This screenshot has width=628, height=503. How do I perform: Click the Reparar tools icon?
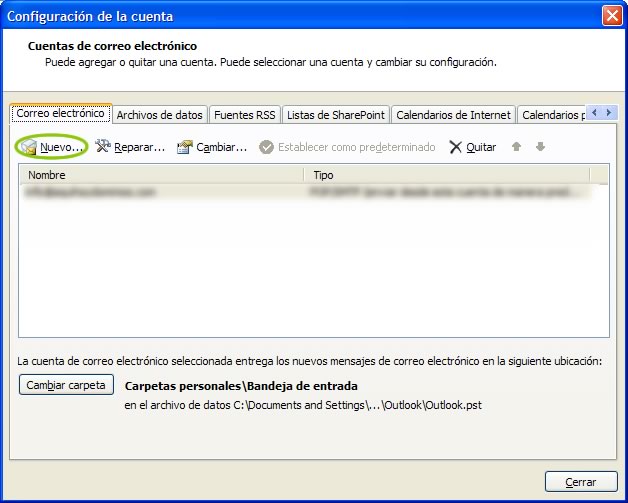(x=103, y=147)
